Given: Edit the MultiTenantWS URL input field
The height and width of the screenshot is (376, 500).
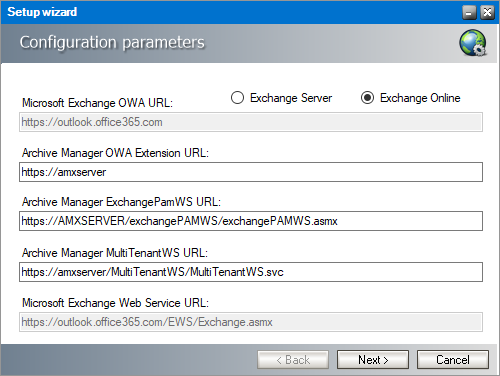Looking at the screenshot, I should tap(251, 272).
